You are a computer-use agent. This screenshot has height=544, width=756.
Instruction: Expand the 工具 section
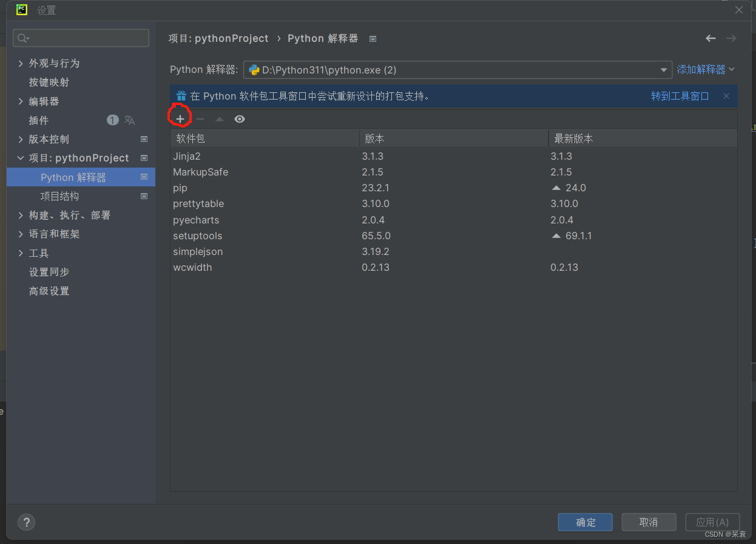21,253
